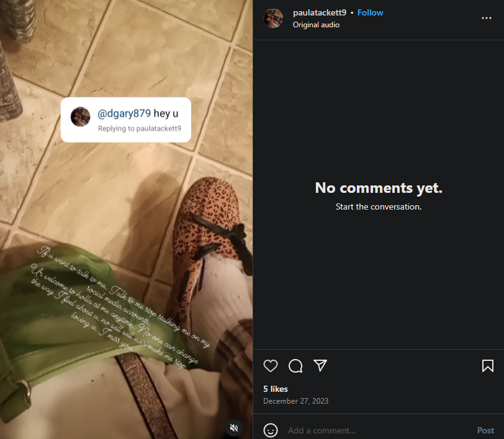The height and width of the screenshot is (439, 504).
Task: Open the three-dot more options menu
Action: pos(487,18)
